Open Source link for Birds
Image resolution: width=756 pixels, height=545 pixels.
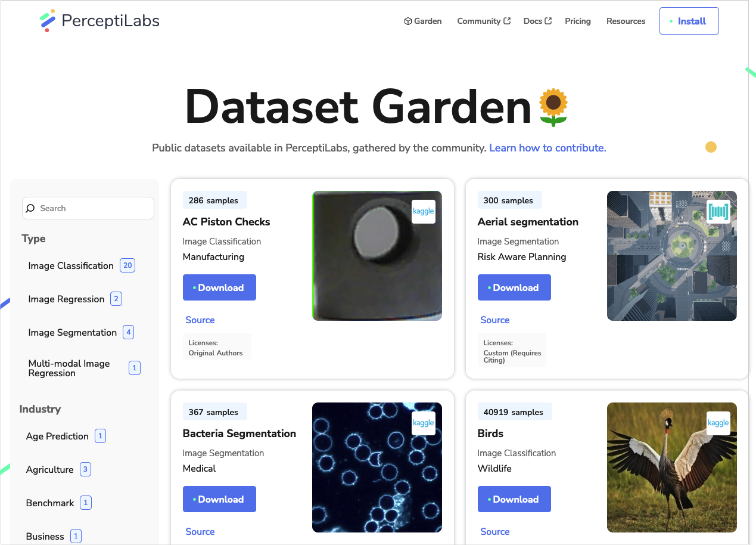pos(495,532)
